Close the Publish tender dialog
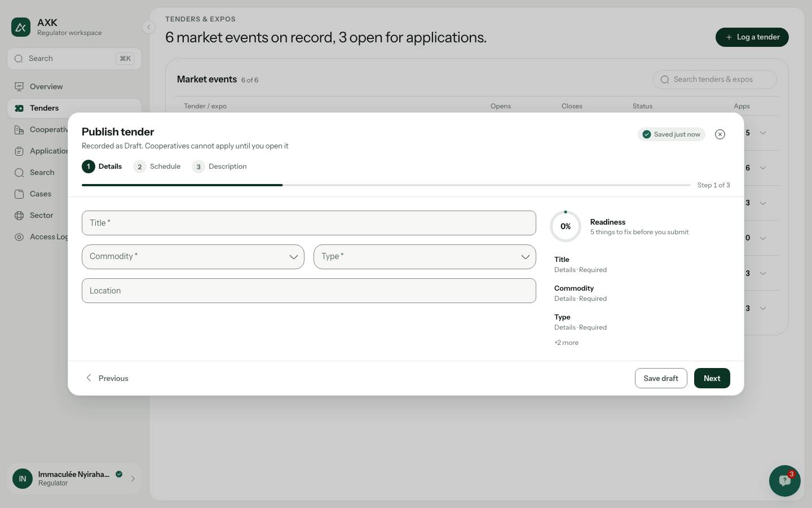The width and height of the screenshot is (812, 508). coord(720,134)
